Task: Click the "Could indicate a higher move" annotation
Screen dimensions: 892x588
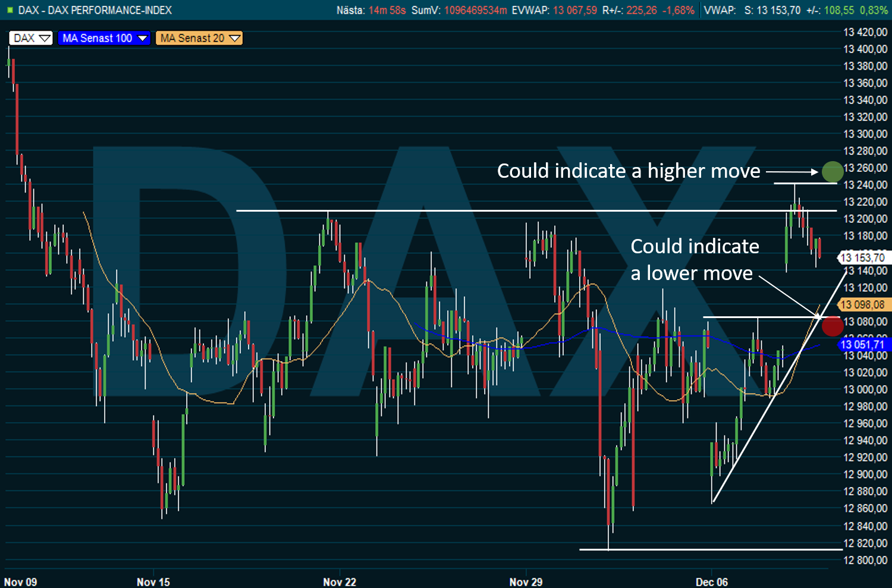Action: pyautogui.click(x=629, y=171)
